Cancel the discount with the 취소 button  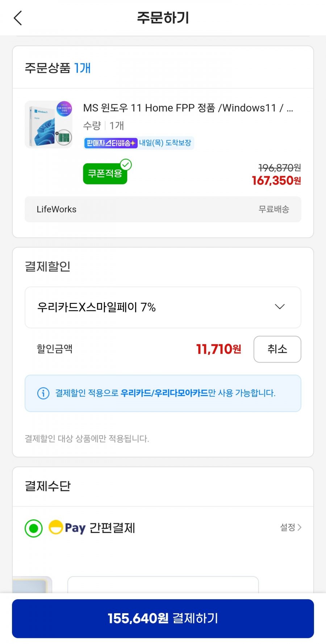point(277,349)
